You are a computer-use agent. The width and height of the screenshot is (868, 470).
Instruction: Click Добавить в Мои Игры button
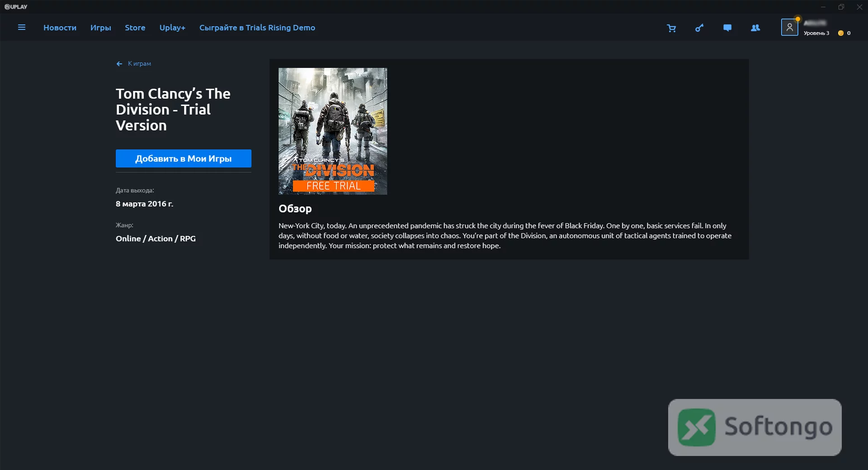point(184,158)
